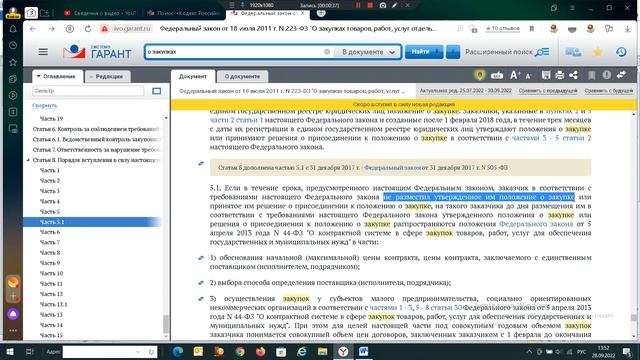Select 'Часть 19' in the contents tree
This screenshot has height=360, width=640.
(51, 119)
